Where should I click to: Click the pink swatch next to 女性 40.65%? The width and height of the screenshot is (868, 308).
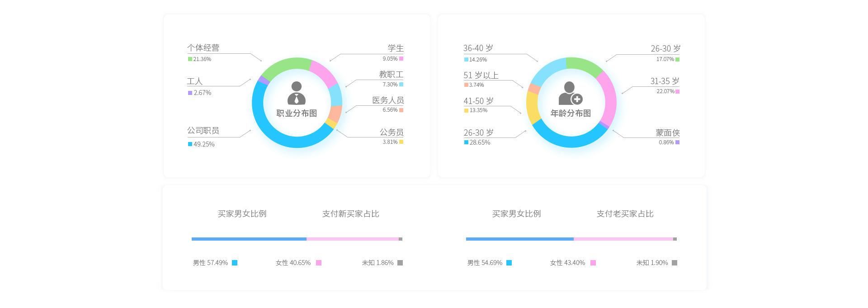[319, 263]
